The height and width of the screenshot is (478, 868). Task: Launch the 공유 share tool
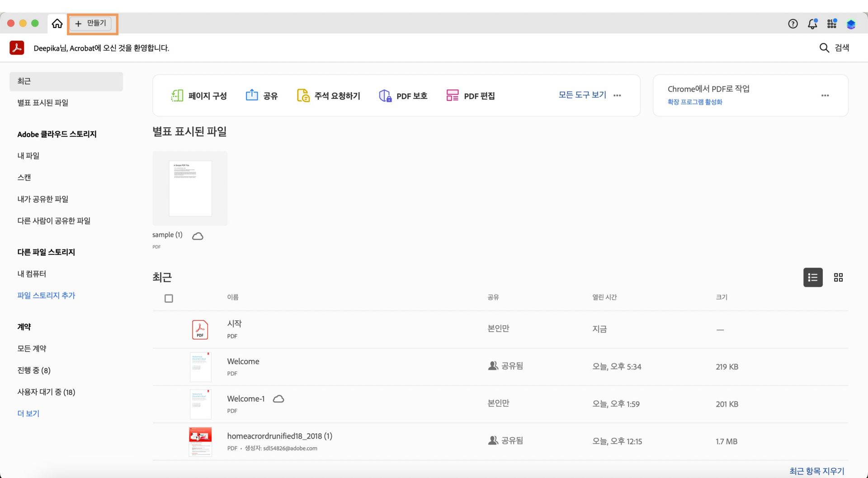click(261, 95)
